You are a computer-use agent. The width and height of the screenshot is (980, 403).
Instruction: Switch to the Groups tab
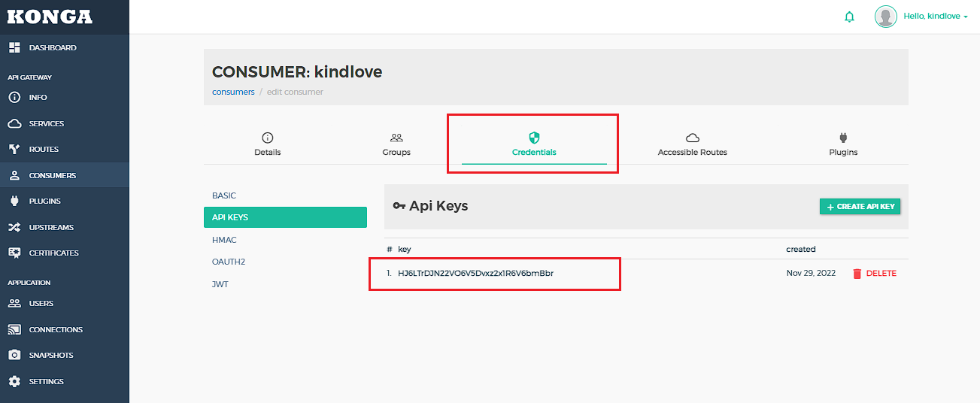(x=396, y=144)
